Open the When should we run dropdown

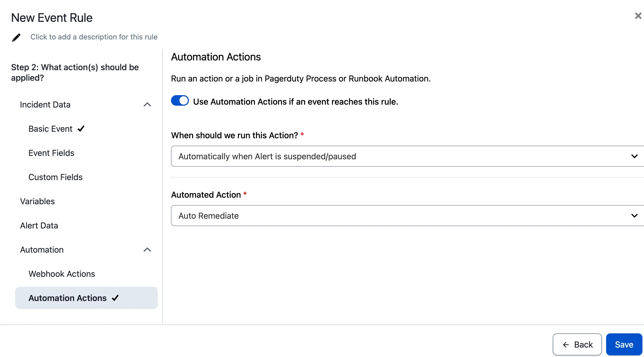point(407,156)
